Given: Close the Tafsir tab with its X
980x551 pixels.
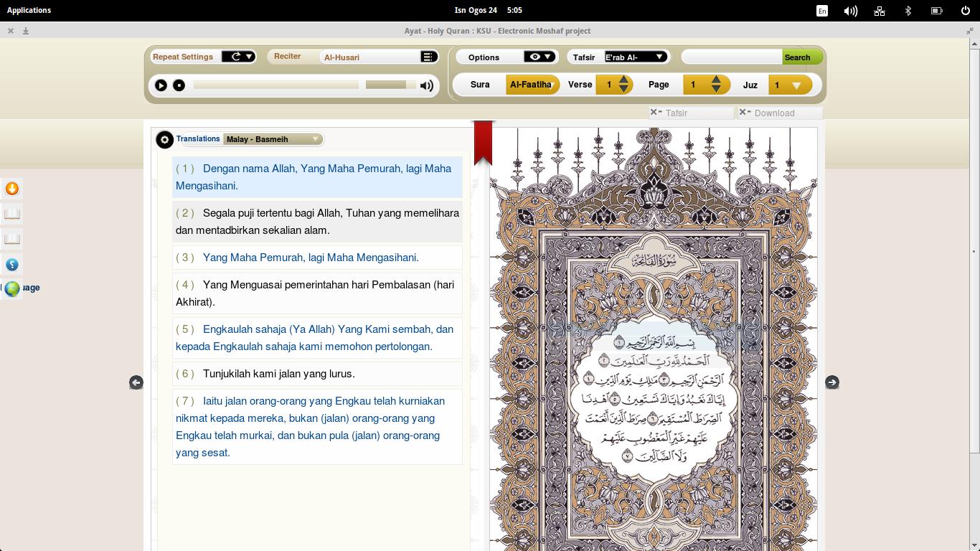Looking at the screenshot, I should pos(654,112).
